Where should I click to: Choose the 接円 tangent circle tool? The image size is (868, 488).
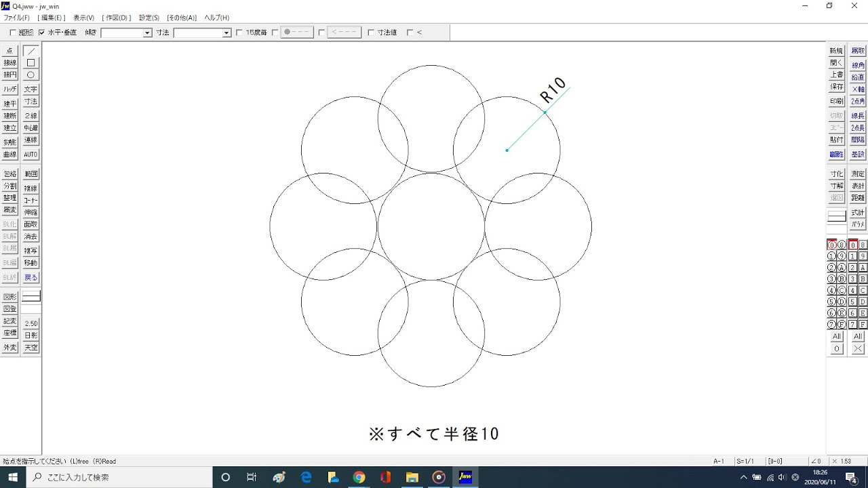tap(9, 75)
